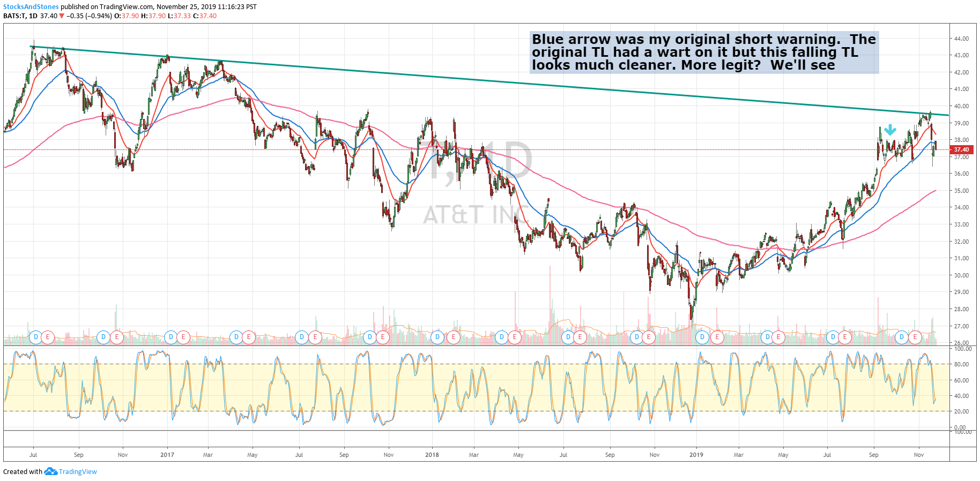The height and width of the screenshot is (481, 980).
Task: Click the '2017' time axis label
Action: (167, 455)
